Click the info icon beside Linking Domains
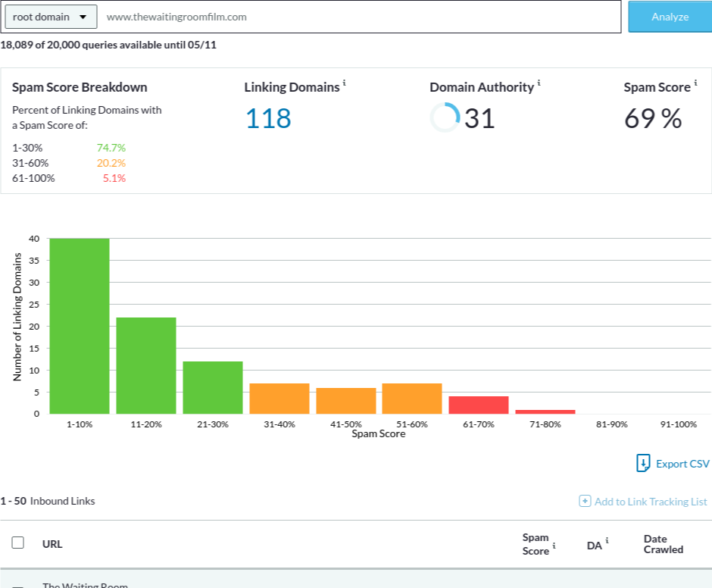The width and height of the screenshot is (712, 588). click(x=344, y=83)
